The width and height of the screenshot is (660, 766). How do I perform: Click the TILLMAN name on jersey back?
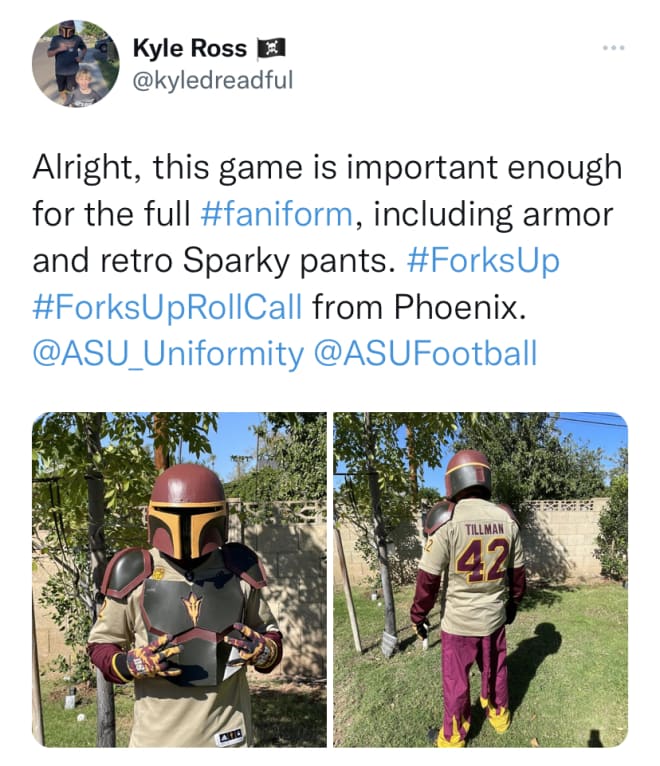[484, 529]
